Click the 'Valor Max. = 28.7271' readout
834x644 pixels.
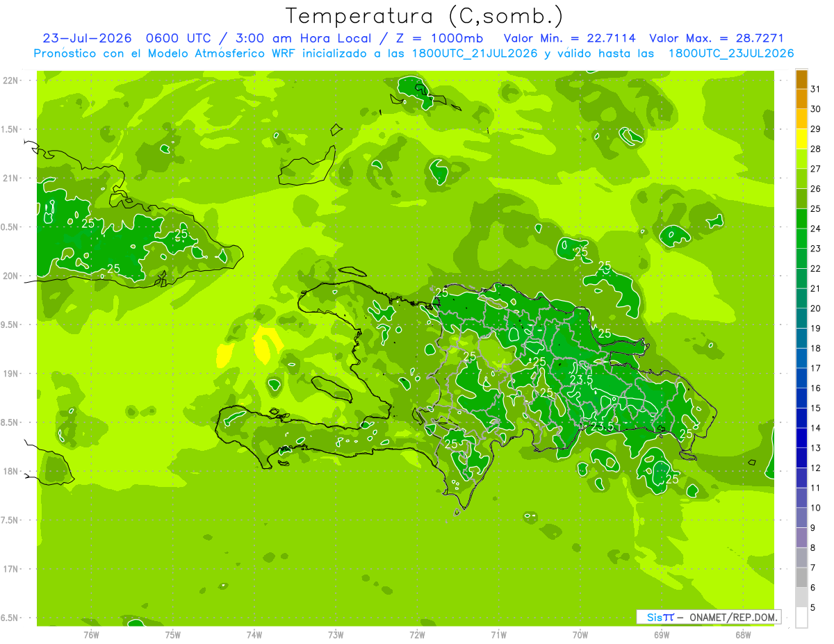tap(717, 38)
